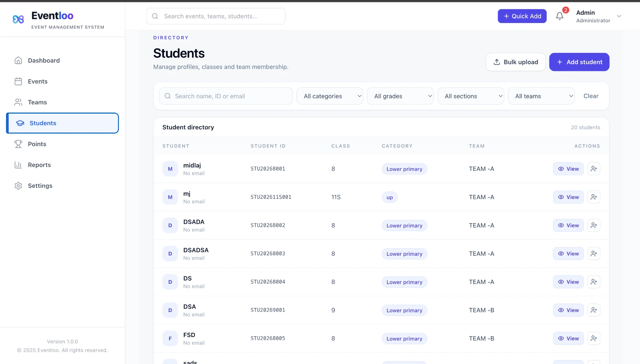Screen dimensions: 640x364
Task: Click the add-user icon for DSADSA
Action: coord(594,254)
